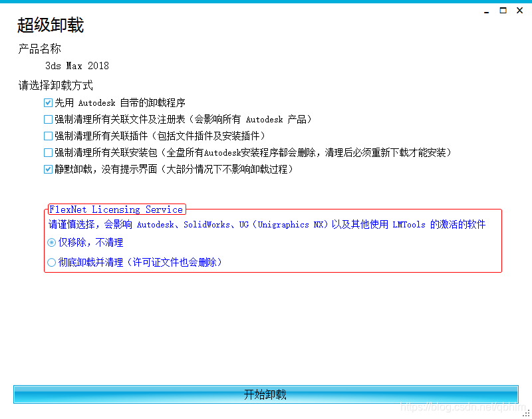The width and height of the screenshot is (532, 419).
Task: Enable '强制清理所有关联插件' checkbox
Action: click(48, 136)
